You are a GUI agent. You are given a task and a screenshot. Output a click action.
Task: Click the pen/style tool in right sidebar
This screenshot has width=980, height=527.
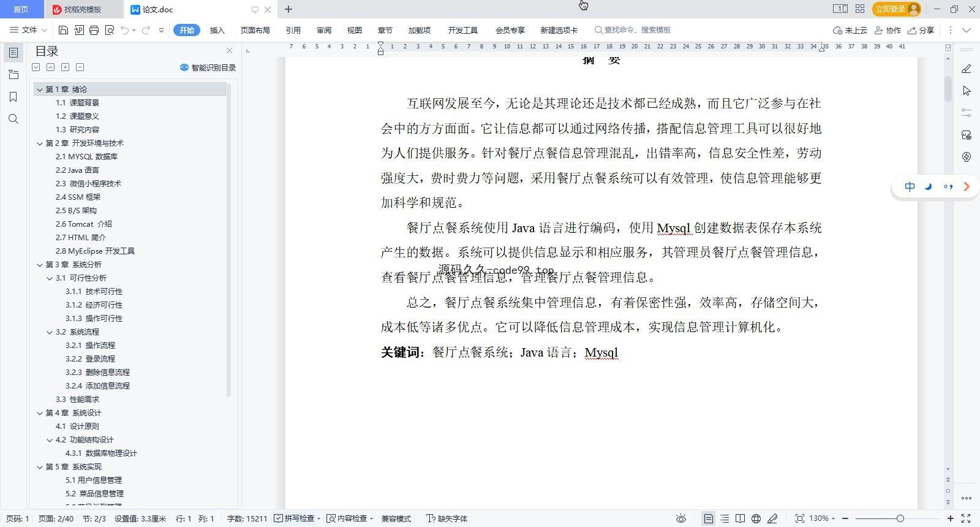click(967, 69)
